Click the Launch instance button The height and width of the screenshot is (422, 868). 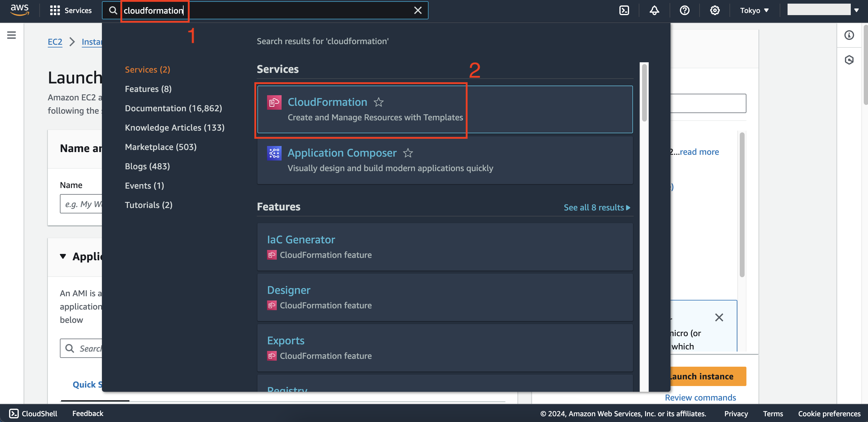708,376
